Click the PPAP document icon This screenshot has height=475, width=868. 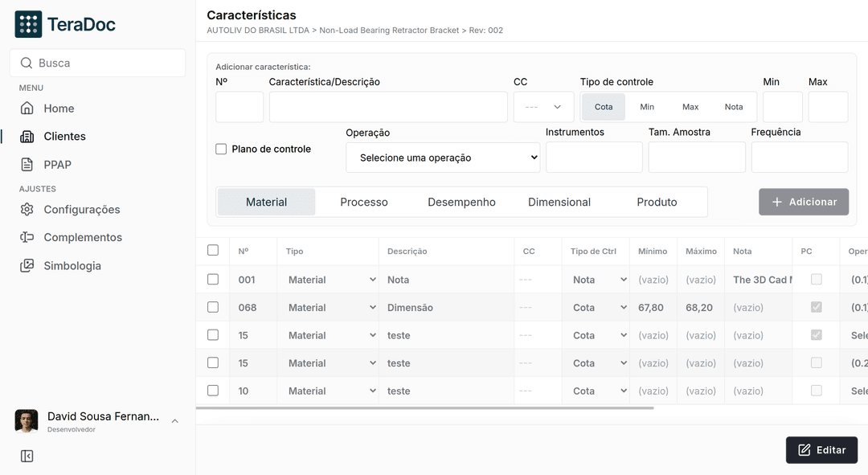click(27, 165)
